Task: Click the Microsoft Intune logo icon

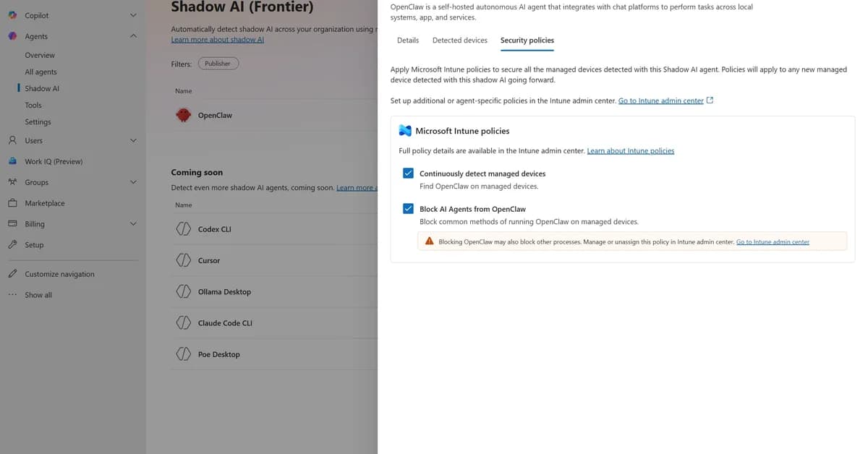Action: coord(405,131)
